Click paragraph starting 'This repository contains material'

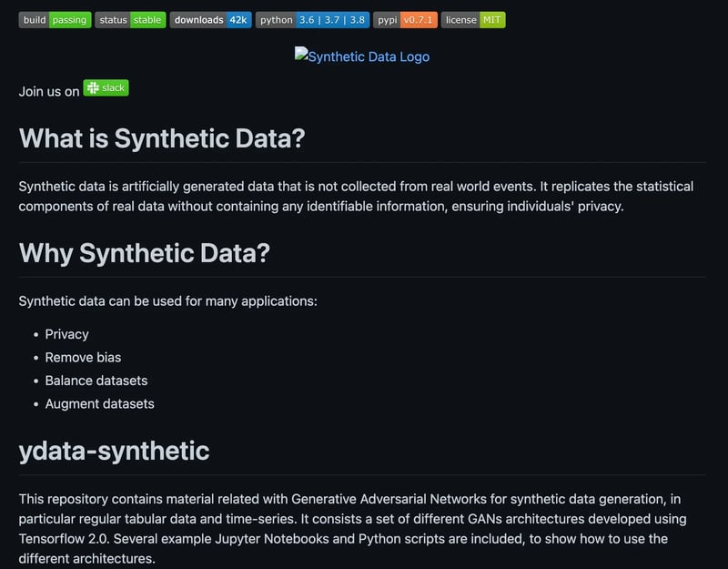(x=352, y=529)
